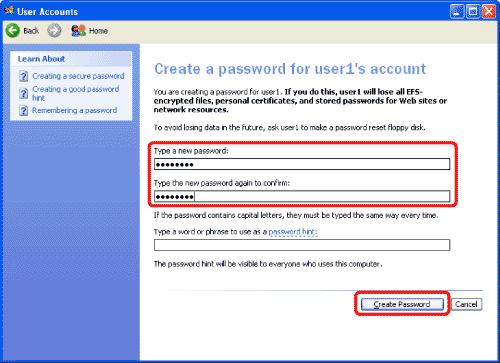The height and width of the screenshot is (363, 500).
Task: Click into the password hint text box
Action: tap(302, 245)
